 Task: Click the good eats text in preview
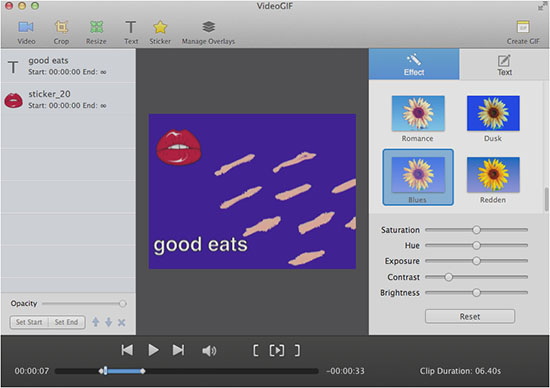pyautogui.click(x=200, y=245)
